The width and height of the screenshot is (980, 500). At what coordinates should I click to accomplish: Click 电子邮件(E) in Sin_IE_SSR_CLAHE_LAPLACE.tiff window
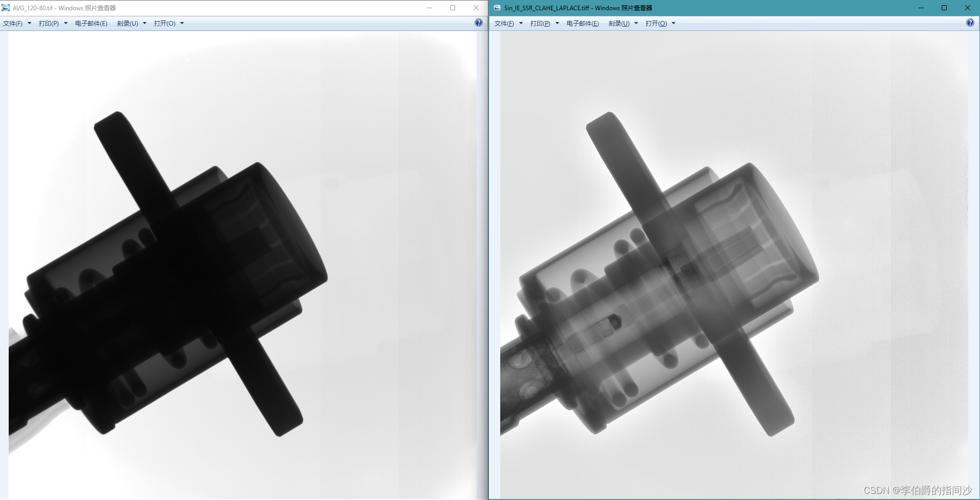click(583, 24)
